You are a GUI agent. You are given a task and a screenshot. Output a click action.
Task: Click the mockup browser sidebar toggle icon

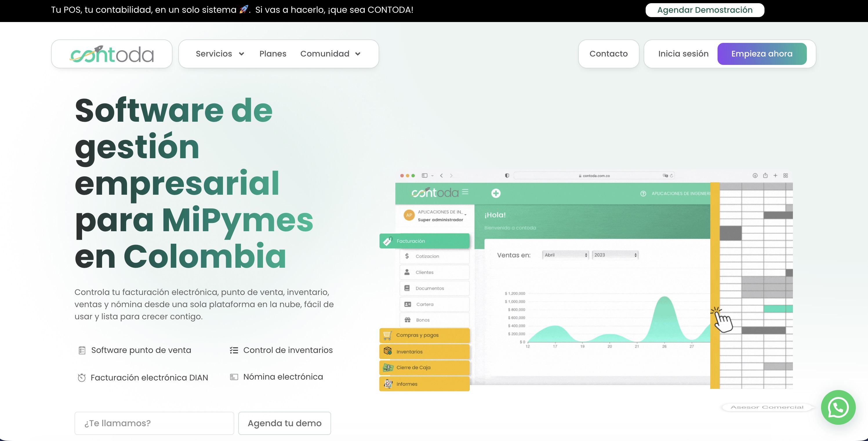click(424, 175)
